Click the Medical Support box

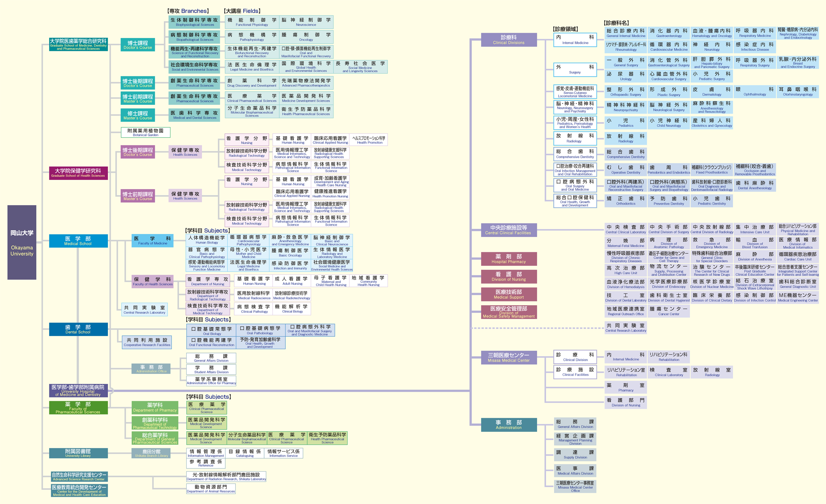tap(508, 294)
